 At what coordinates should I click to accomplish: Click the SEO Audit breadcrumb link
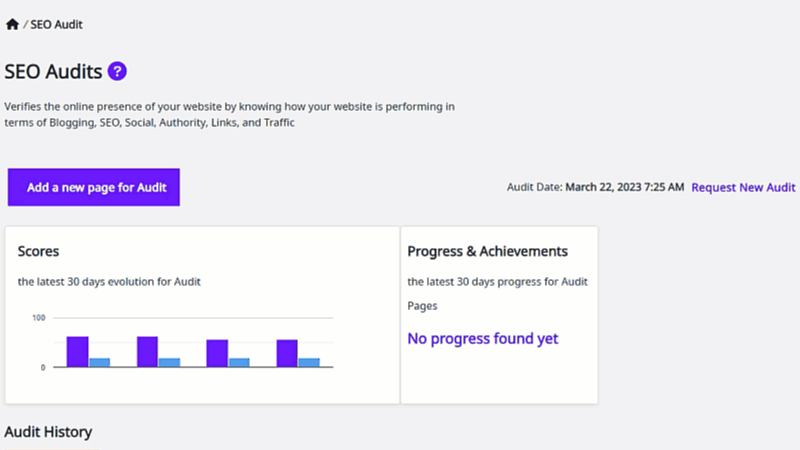56,24
